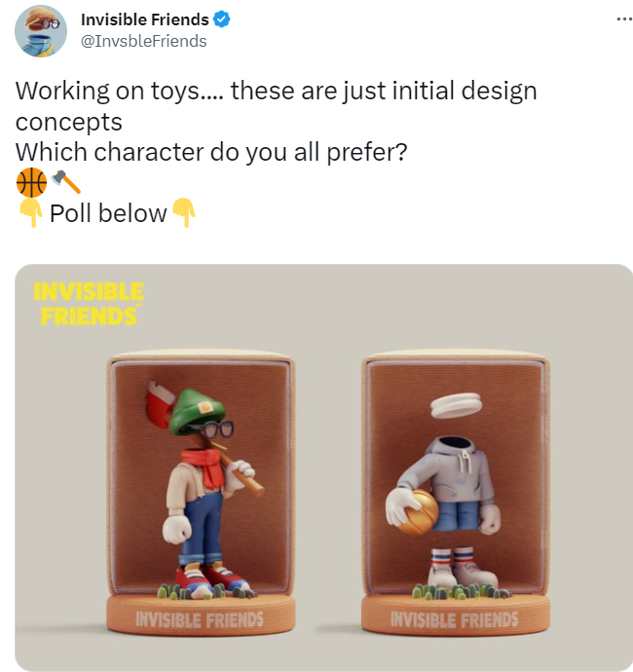Click the floating white cap above hoodie
Screen dimensions: 633x672
[456, 405]
